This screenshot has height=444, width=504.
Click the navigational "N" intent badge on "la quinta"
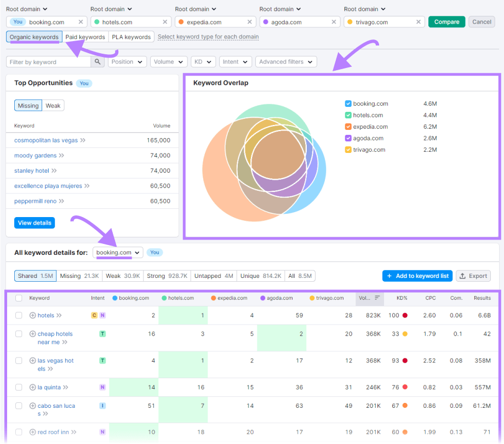click(102, 387)
